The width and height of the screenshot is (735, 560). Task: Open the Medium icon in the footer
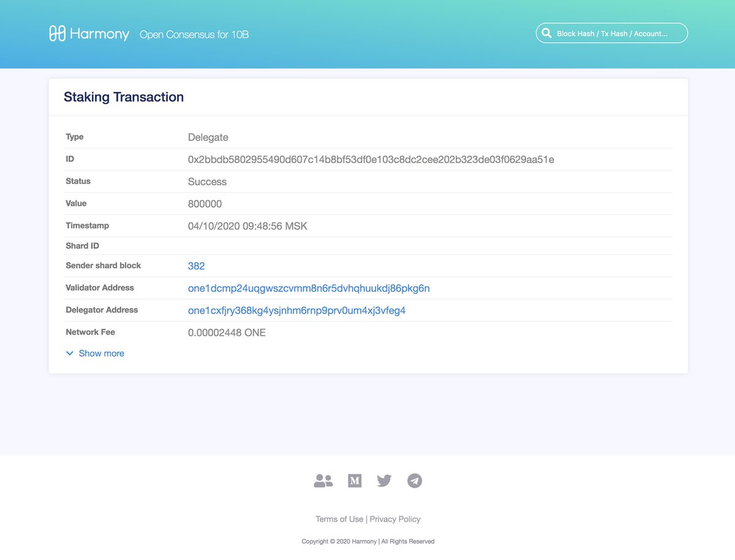(x=355, y=481)
